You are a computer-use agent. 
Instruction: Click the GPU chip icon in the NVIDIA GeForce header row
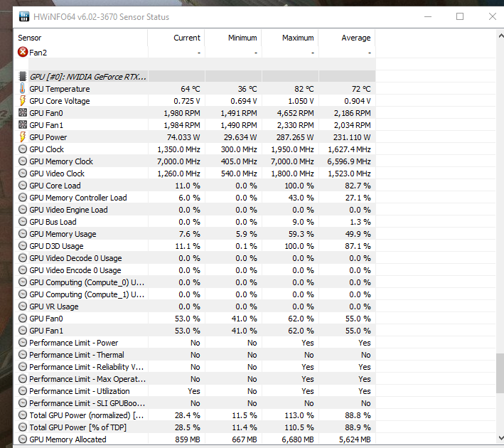[23, 76]
